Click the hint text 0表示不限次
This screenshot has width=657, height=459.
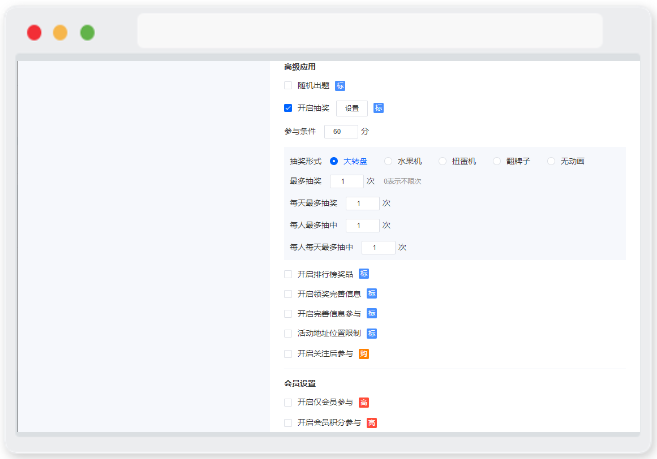click(402, 182)
